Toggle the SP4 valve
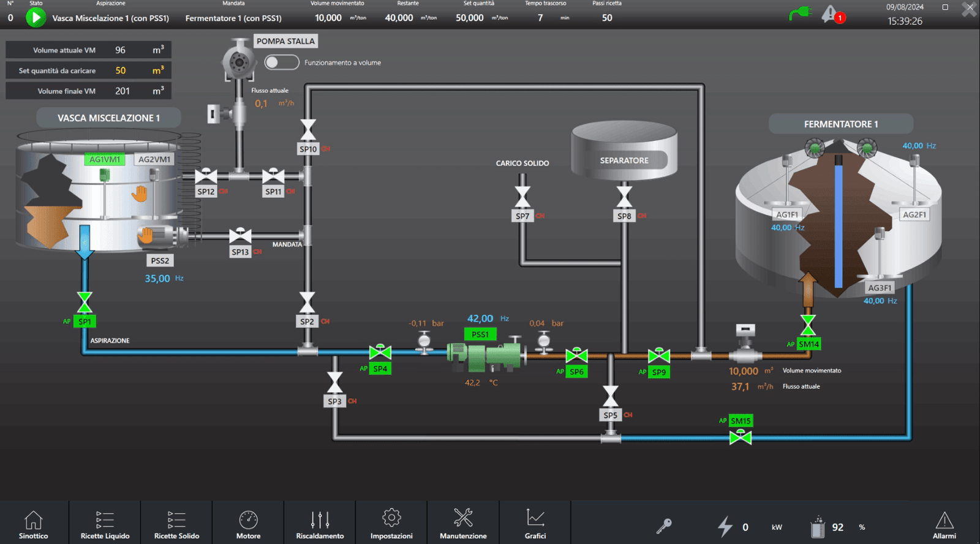The height and width of the screenshot is (544, 980). [x=380, y=353]
